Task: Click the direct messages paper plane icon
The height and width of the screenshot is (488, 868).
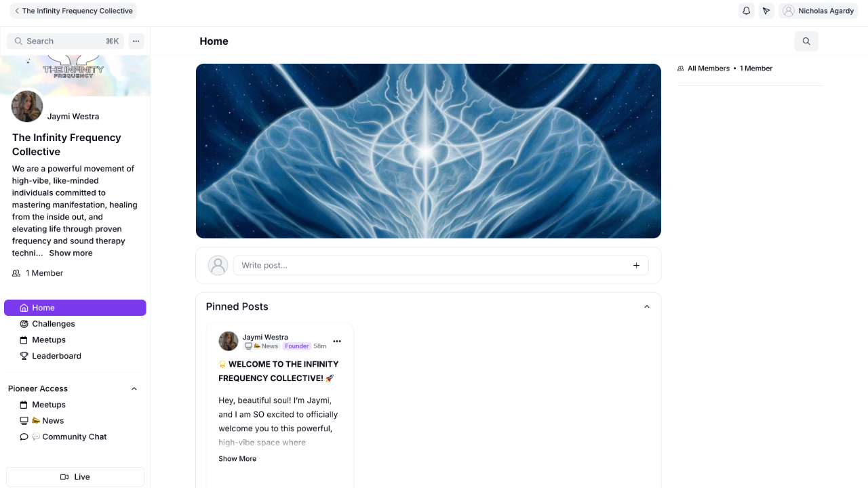Action: point(766,11)
